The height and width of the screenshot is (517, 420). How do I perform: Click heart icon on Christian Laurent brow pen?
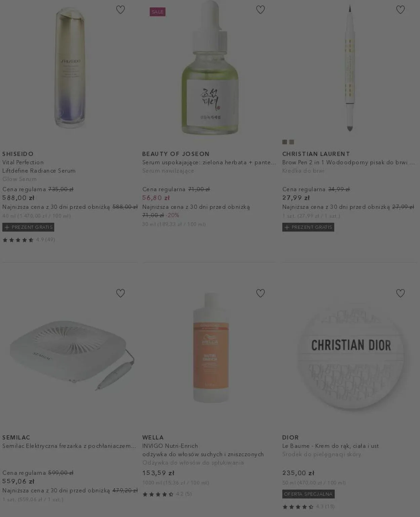click(x=401, y=10)
